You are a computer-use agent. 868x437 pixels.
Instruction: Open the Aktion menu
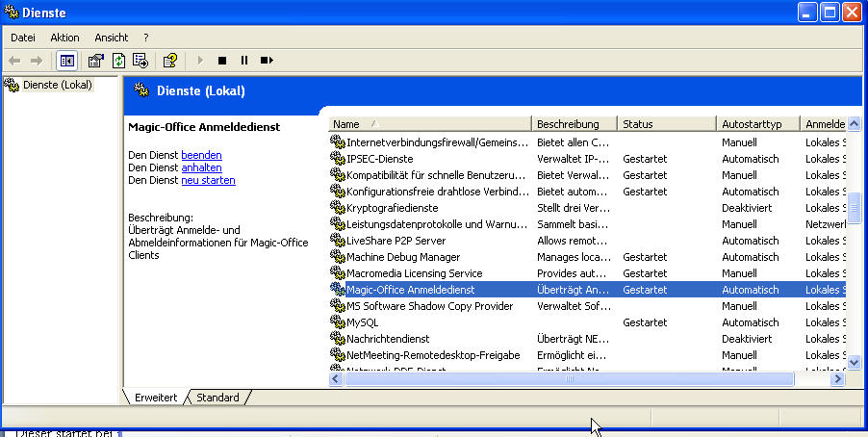[x=64, y=38]
